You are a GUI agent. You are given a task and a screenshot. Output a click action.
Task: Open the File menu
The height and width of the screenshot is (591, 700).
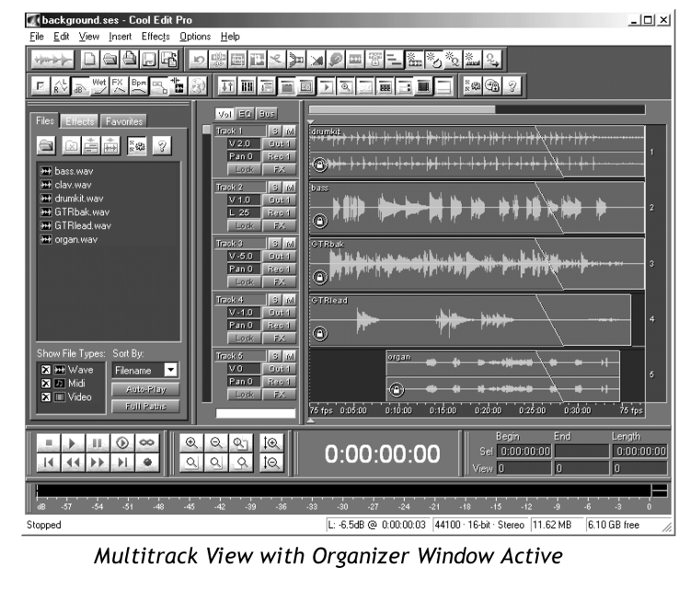(37, 37)
